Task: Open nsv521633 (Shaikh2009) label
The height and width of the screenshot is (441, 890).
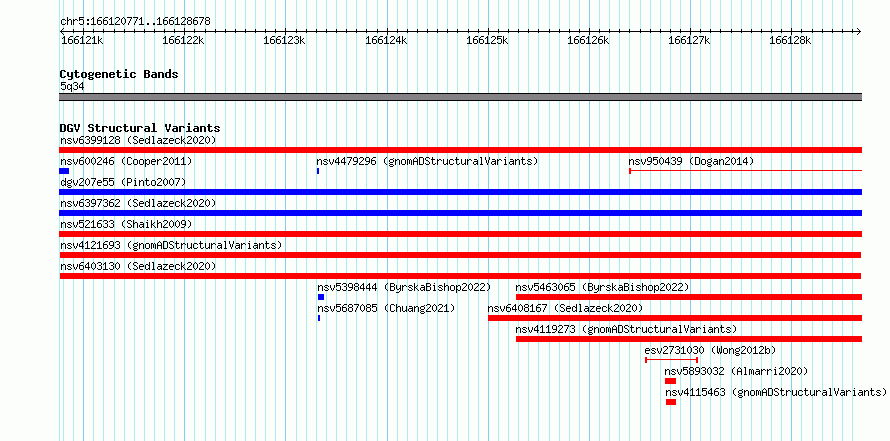Action: [x=126, y=224]
